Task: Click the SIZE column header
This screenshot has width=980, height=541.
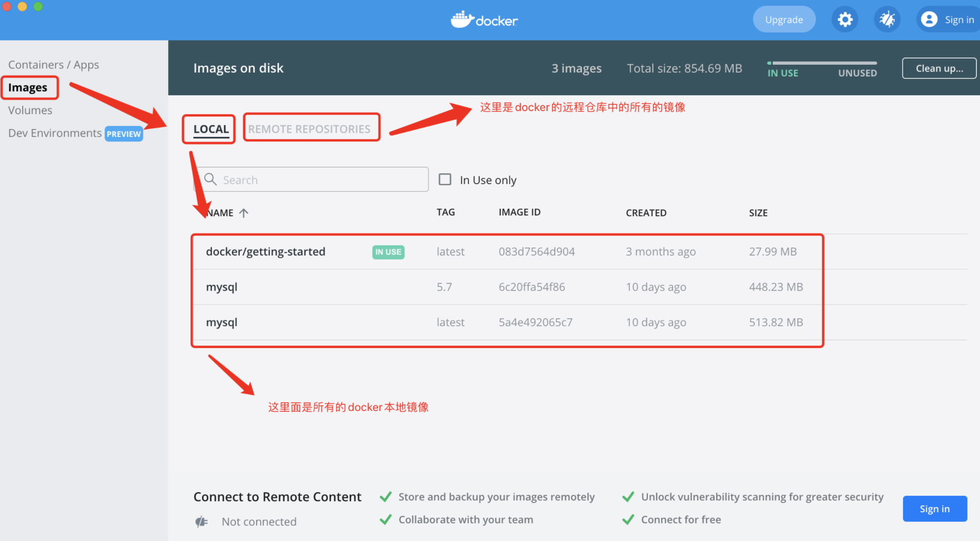Action: tap(758, 213)
